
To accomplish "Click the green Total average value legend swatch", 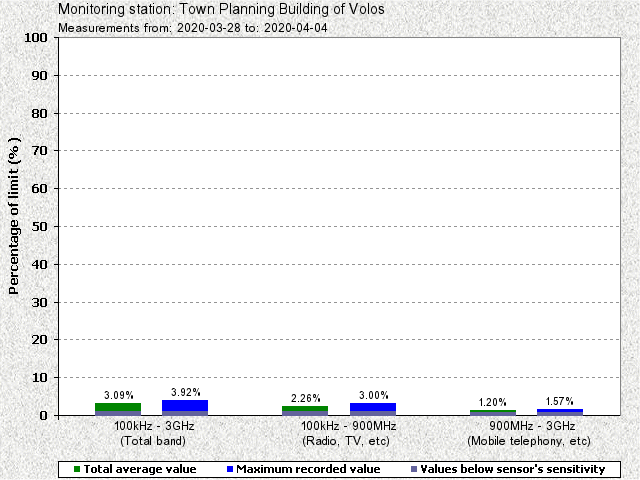I will 77,469.
